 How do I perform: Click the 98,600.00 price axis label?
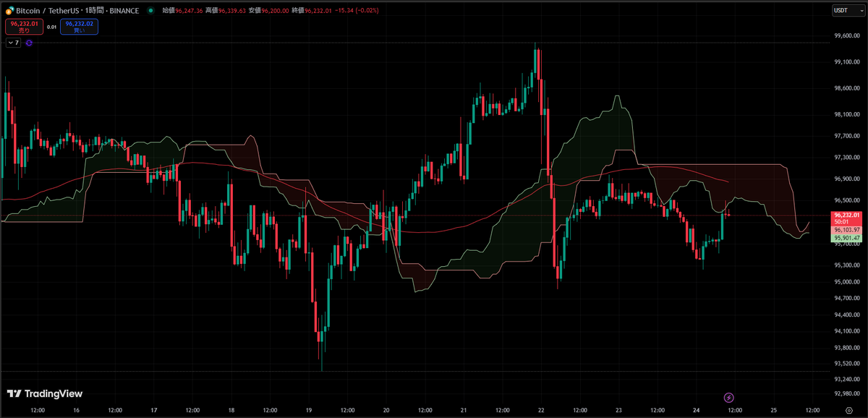(847, 88)
